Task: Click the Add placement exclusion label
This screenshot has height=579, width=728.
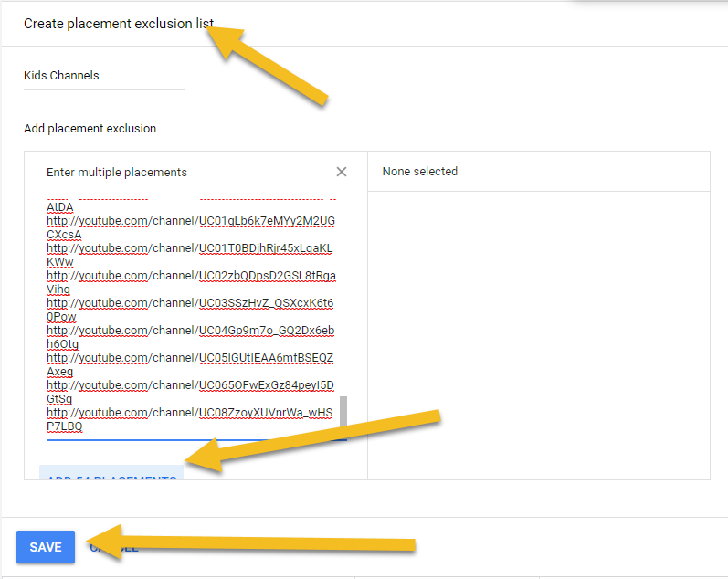Action: (90, 129)
